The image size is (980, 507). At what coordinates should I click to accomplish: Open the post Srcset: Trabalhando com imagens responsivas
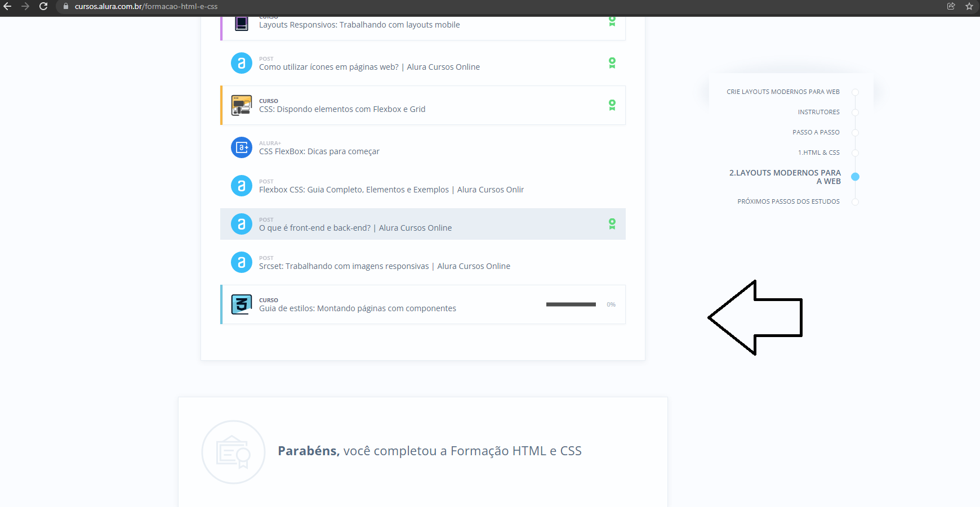pyautogui.click(x=385, y=266)
